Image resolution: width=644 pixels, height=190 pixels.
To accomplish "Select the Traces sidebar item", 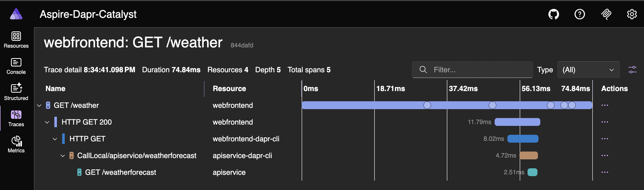I will pyautogui.click(x=16, y=118).
